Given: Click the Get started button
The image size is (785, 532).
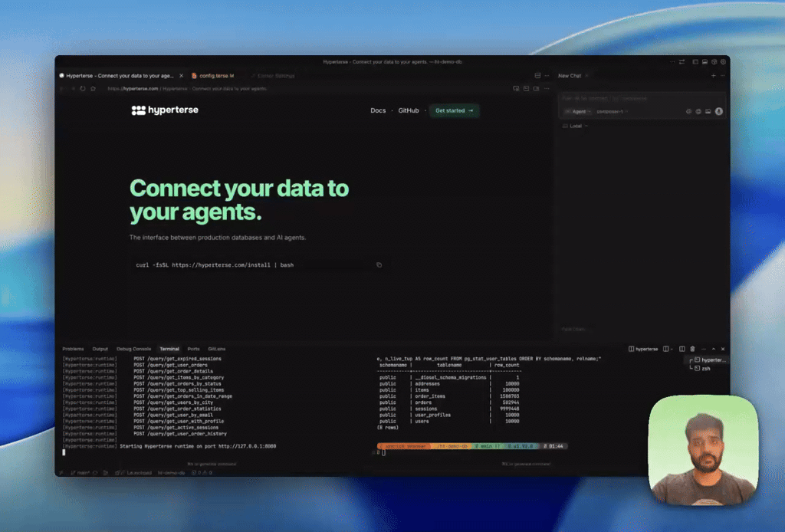Looking at the screenshot, I should pyautogui.click(x=454, y=110).
